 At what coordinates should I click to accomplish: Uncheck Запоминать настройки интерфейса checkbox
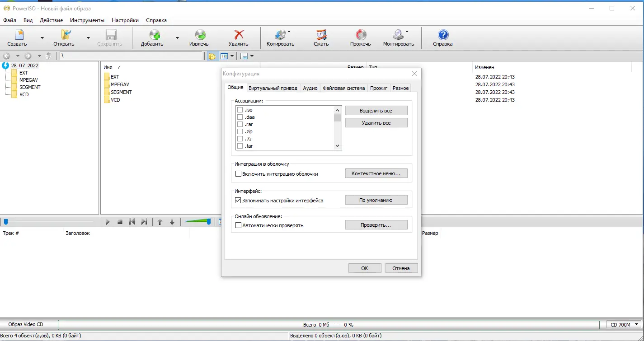[239, 200]
